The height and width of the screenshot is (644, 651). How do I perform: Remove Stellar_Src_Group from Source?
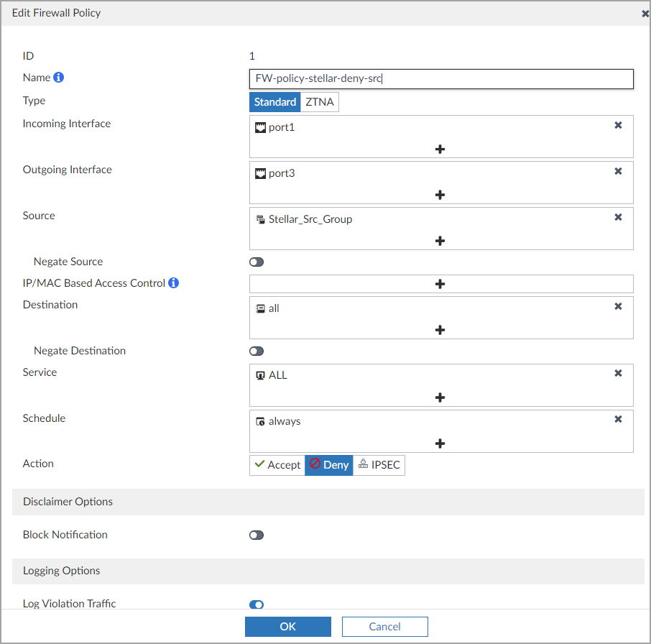(x=618, y=217)
